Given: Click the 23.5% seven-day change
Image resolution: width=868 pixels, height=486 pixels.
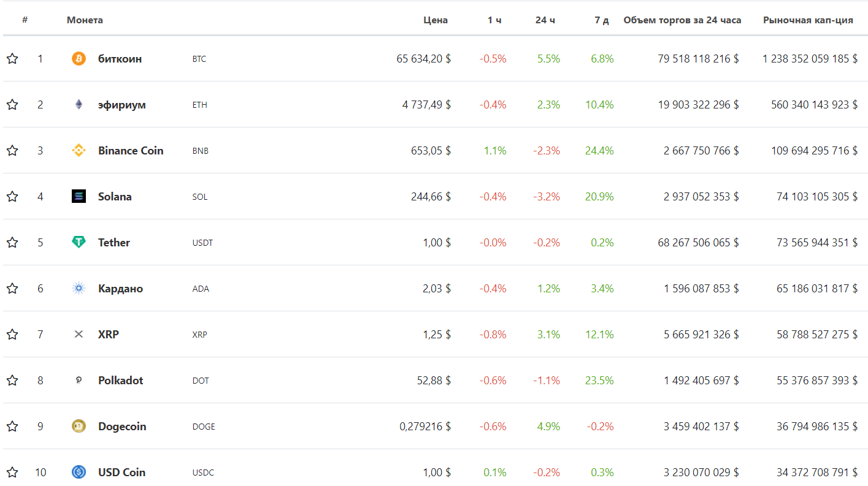Looking at the screenshot, I should pyautogui.click(x=599, y=381).
